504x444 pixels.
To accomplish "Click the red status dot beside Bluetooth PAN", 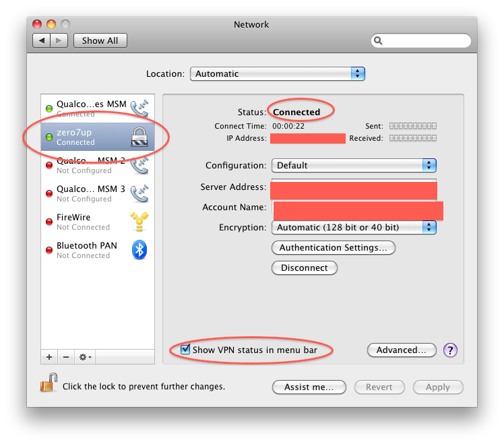I will click(49, 250).
